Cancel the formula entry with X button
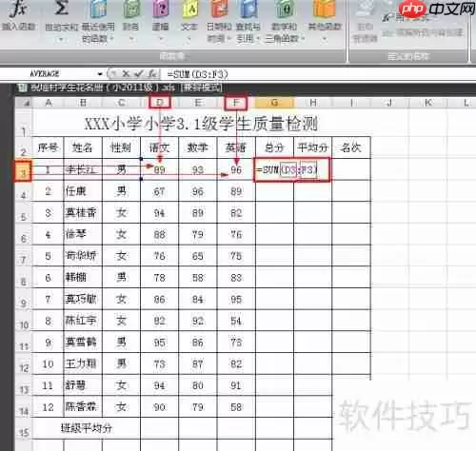This screenshot has height=451, width=476. [126, 74]
